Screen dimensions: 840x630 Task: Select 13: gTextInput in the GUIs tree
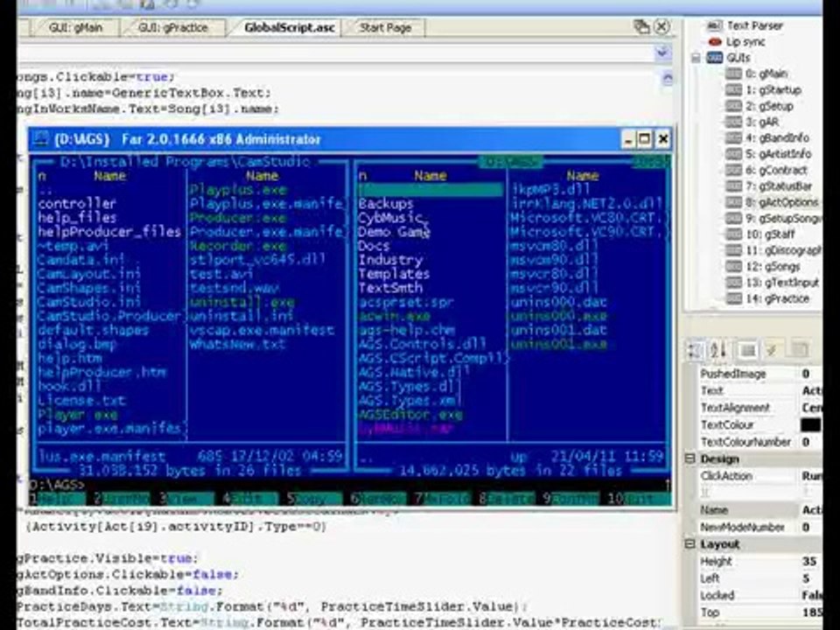pos(782,283)
